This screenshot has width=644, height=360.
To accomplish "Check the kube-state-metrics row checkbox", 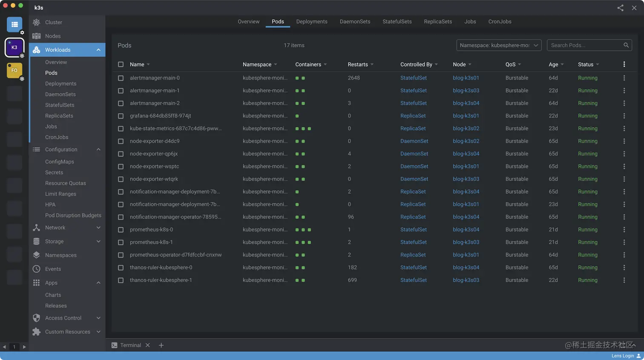I will [121, 129].
